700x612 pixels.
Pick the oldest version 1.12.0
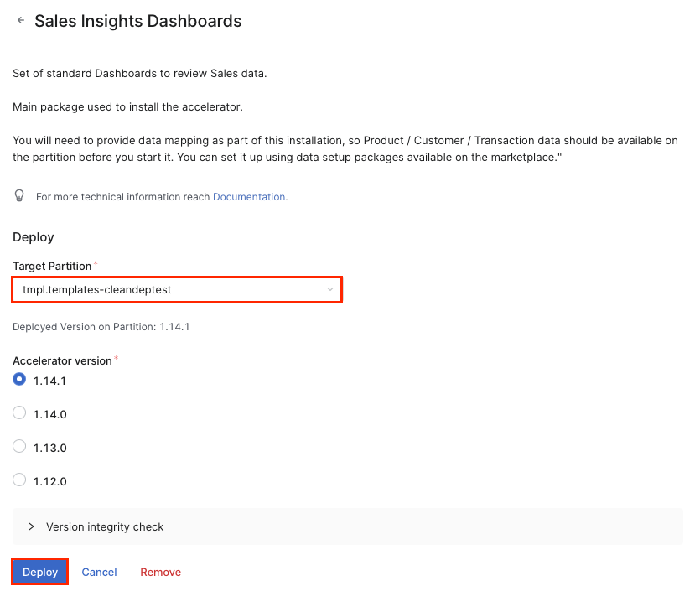tap(18, 480)
